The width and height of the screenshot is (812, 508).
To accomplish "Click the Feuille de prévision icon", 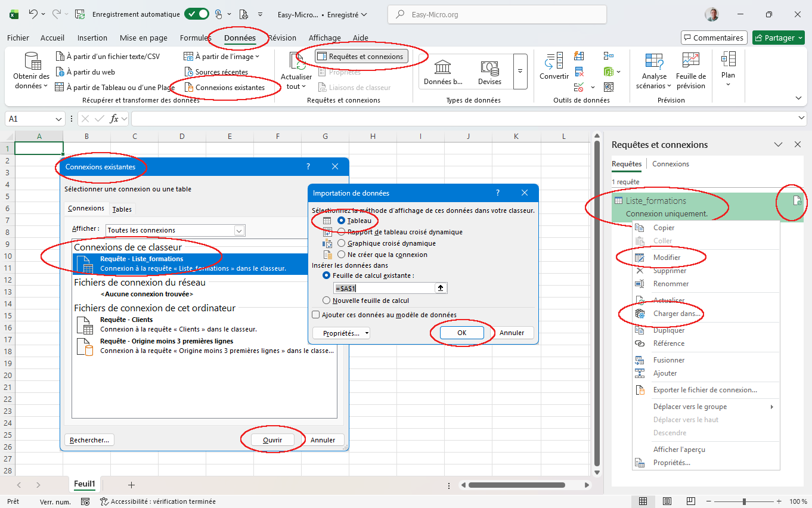I will tap(690, 61).
